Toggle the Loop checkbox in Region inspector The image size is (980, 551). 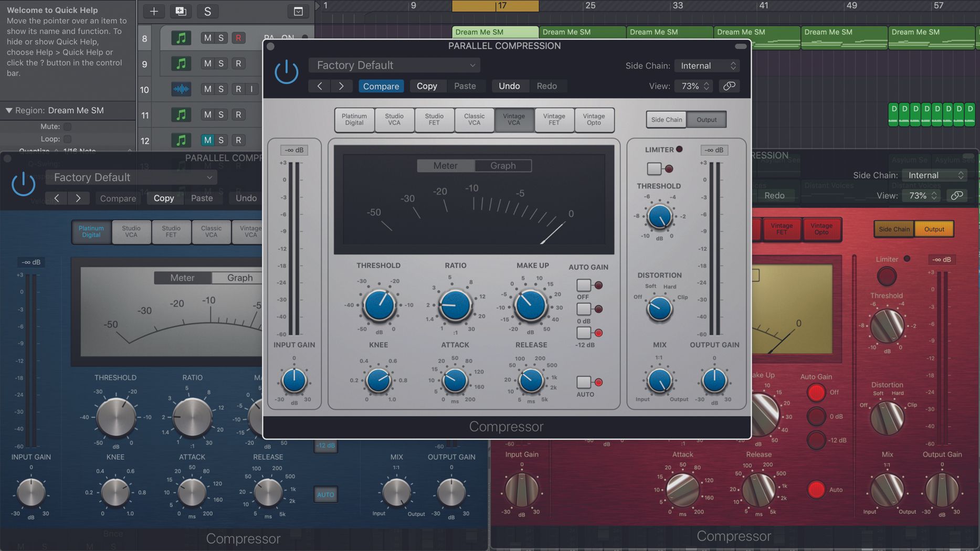67,139
